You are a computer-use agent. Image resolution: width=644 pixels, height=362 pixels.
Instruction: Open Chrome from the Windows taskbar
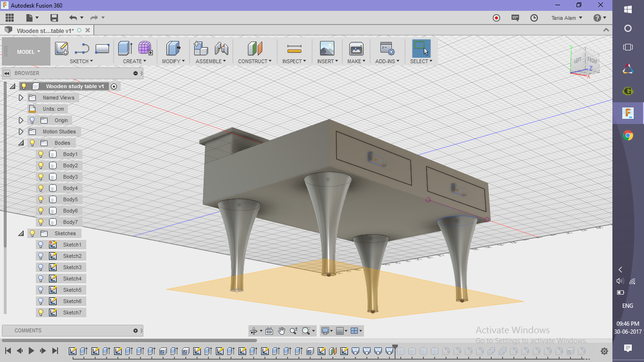628,136
